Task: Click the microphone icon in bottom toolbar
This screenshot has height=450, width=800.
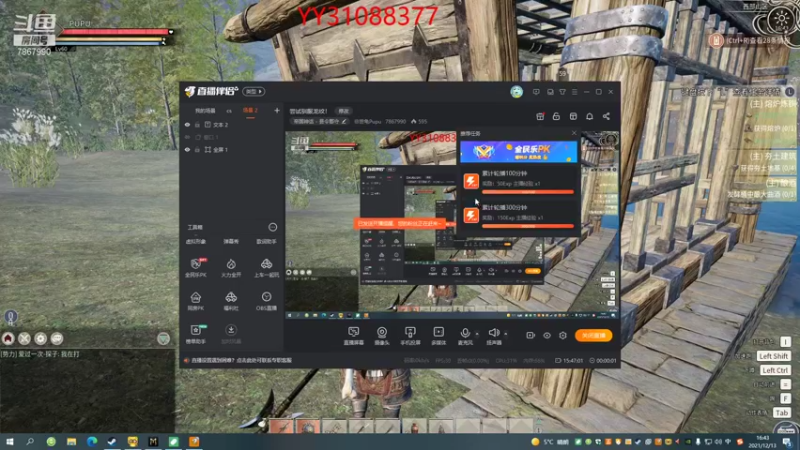Action: pyautogui.click(x=465, y=333)
